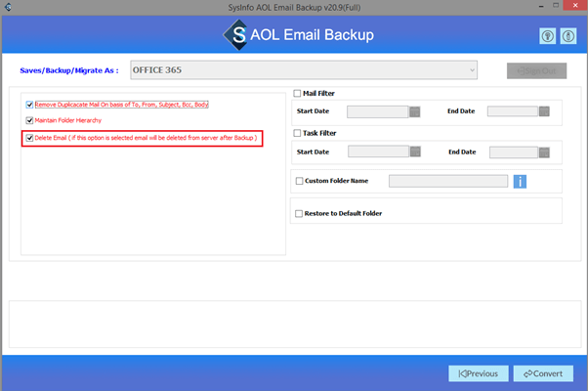Open the Mail Filter Start Date calendar
This screenshot has height=391, width=588.
click(415, 111)
